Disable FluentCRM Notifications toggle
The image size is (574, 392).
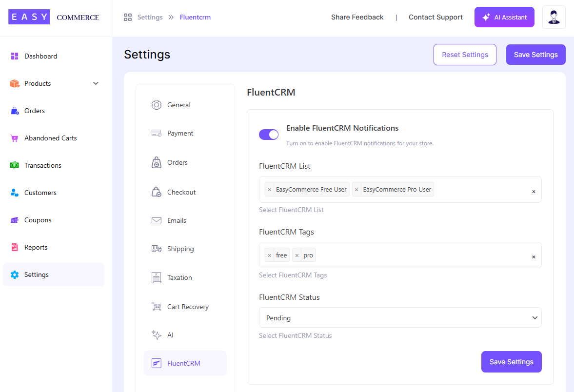(x=269, y=135)
